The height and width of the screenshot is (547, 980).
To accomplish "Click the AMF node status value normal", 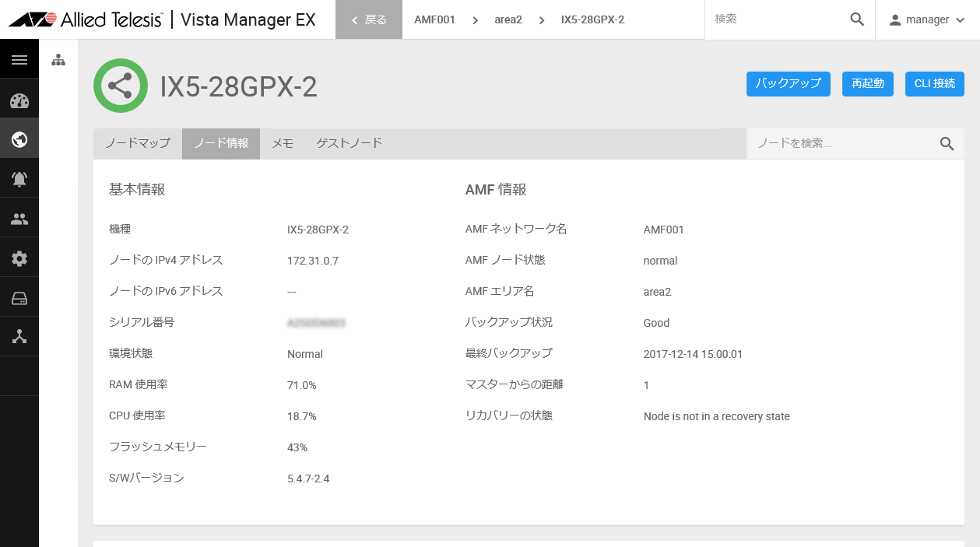I will (x=661, y=261).
